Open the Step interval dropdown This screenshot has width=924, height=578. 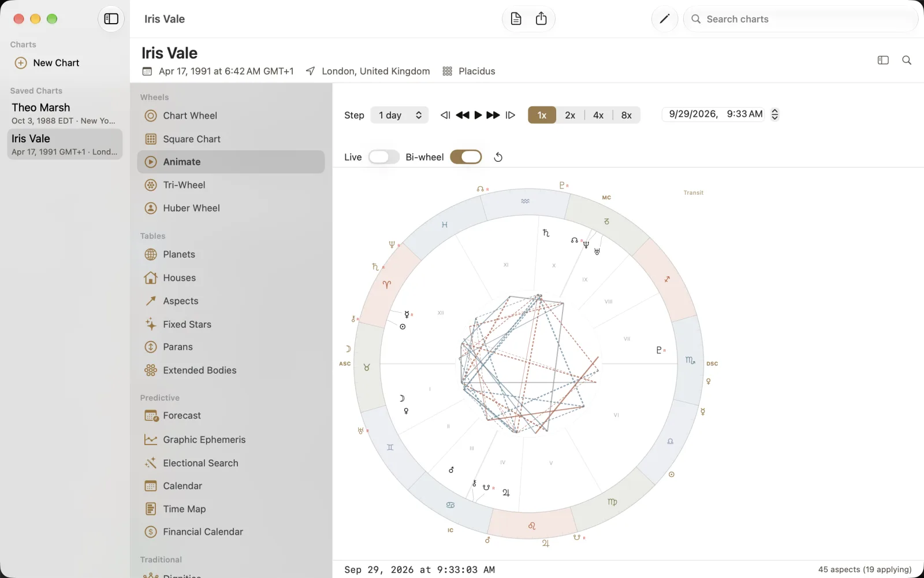400,115
